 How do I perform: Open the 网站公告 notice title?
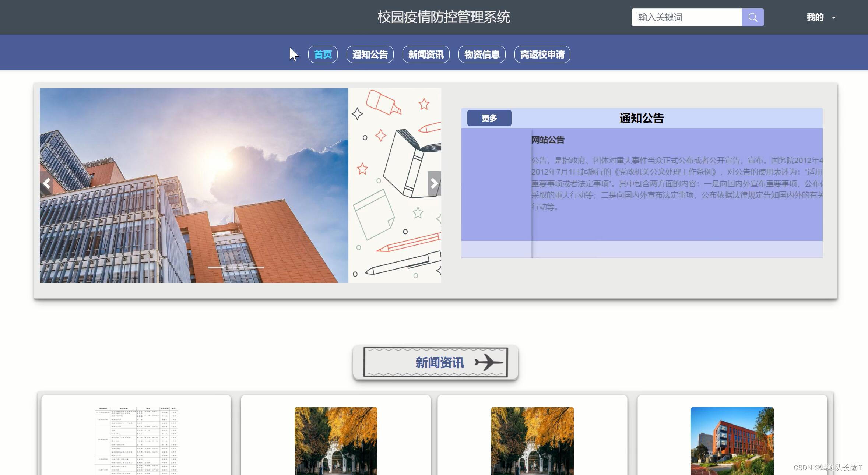pyautogui.click(x=548, y=140)
